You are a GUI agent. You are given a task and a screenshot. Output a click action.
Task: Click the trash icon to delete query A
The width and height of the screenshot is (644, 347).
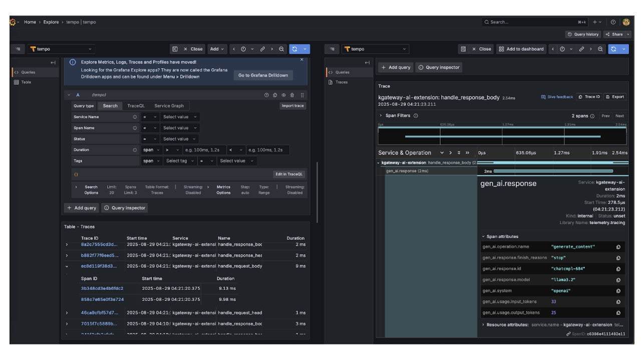292,95
